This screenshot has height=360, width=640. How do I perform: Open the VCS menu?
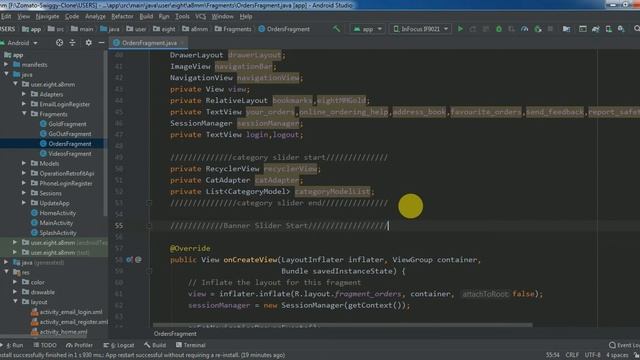click(200, 16)
